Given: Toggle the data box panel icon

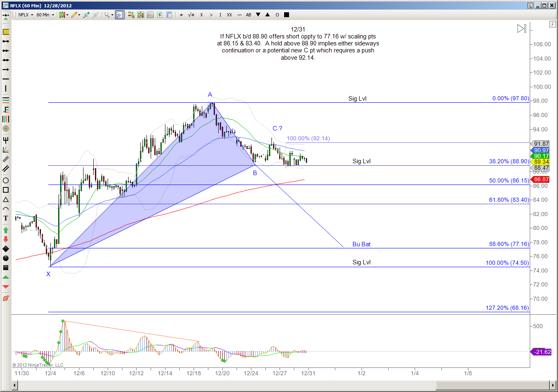Looking at the screenshot, I should coord(169,15).
